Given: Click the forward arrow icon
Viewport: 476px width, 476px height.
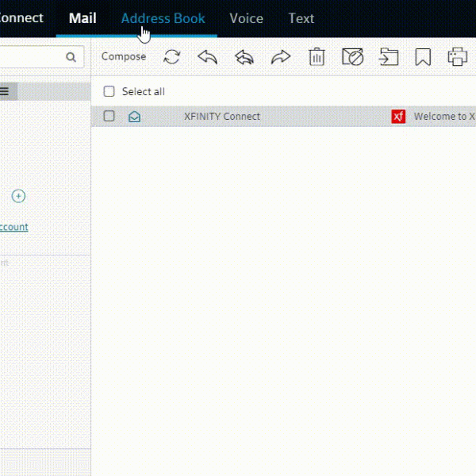Looking at the screenshot, I should [x=281, y=57].
